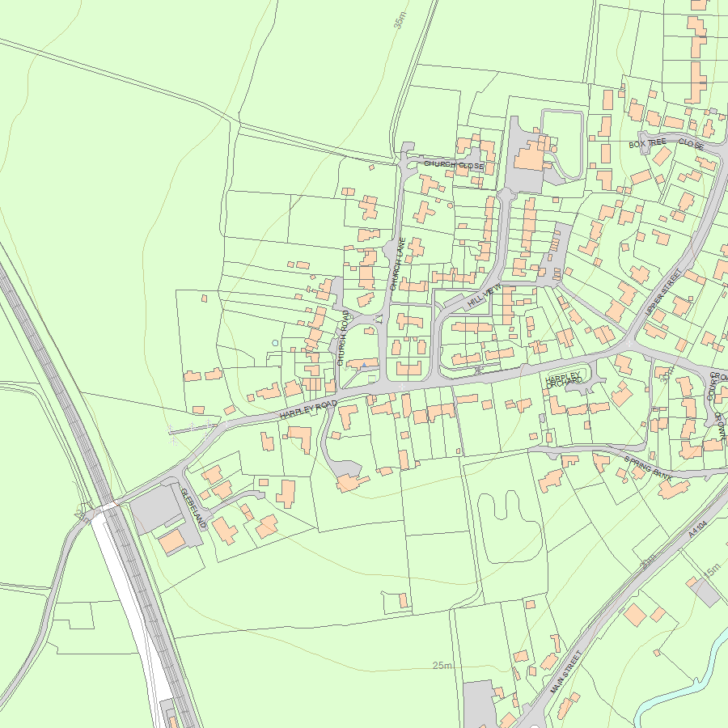This screenshot has height=728, width=728.
Task: Select the MAIN STREET label
Action: (566, 672)
